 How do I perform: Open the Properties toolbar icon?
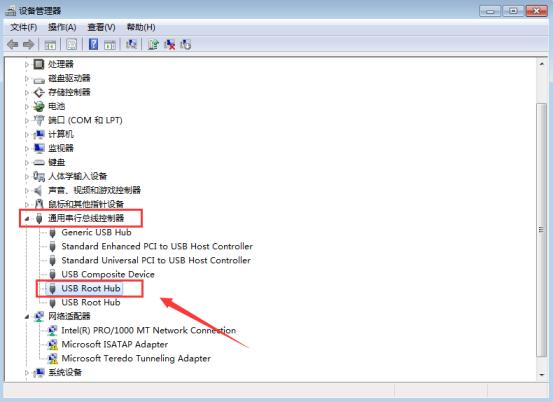72,45
